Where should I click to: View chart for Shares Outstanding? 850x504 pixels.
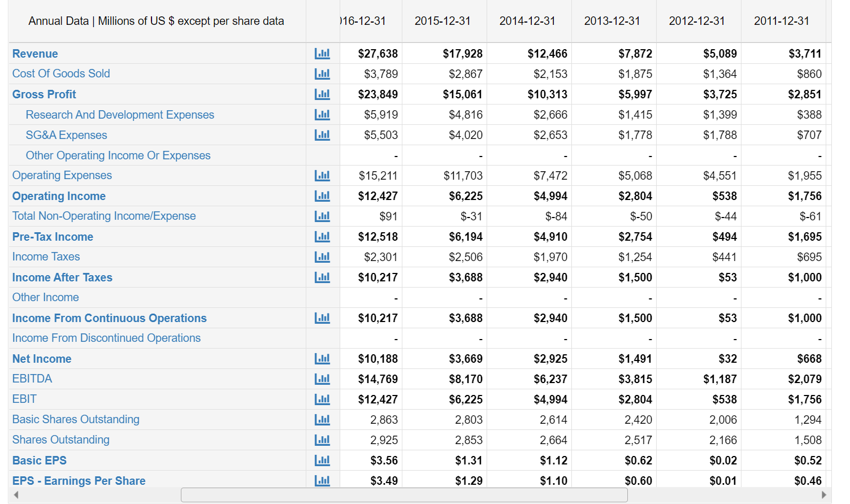(322, 440)
